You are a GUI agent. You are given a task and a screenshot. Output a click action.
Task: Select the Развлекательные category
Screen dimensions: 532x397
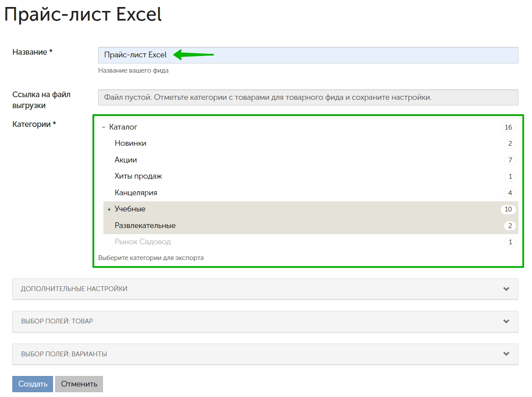point(145,226)
